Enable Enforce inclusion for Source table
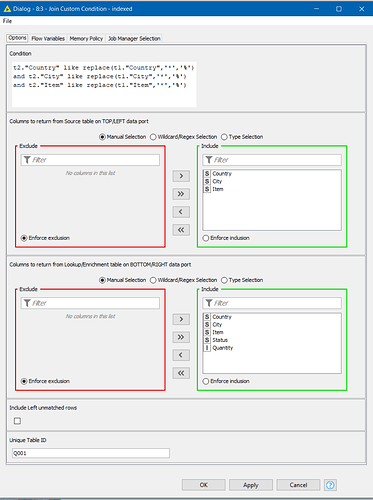Image resolution: width=373 pixels, height=500 pixels. (x=226, y=238)
